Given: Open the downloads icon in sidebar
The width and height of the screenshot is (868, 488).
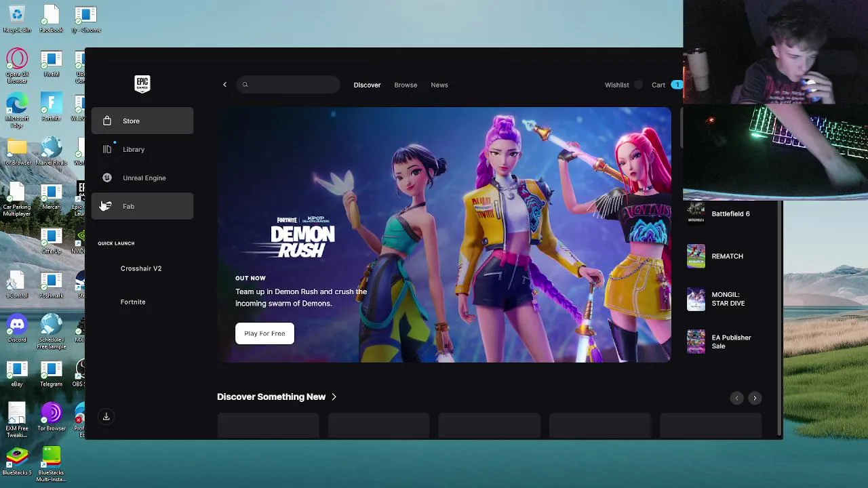Looking at the screenshot, I should point(106,417).
